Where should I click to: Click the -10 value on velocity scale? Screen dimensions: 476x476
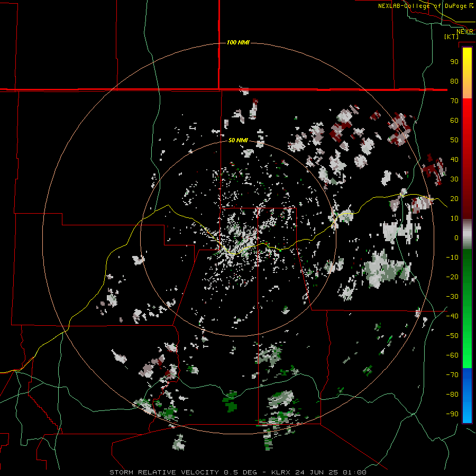452,258
